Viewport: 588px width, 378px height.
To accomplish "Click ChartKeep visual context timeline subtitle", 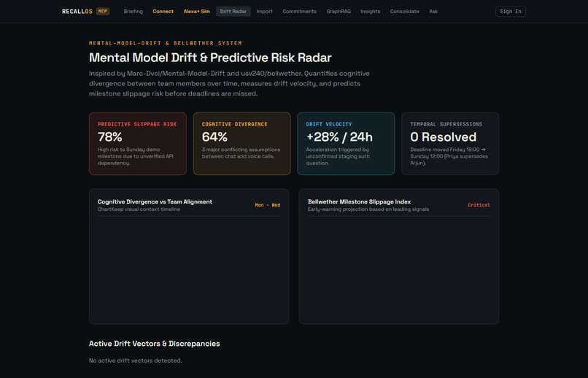I will [139, 209].
